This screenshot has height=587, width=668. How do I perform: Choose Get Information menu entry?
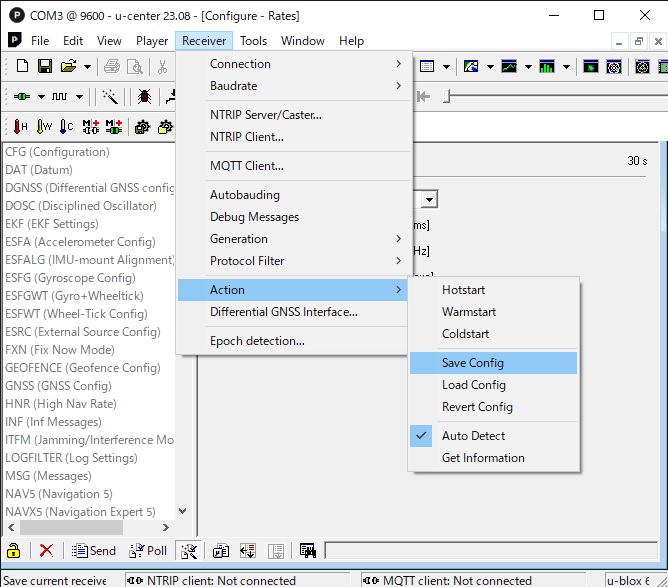[x=493, y=458]
